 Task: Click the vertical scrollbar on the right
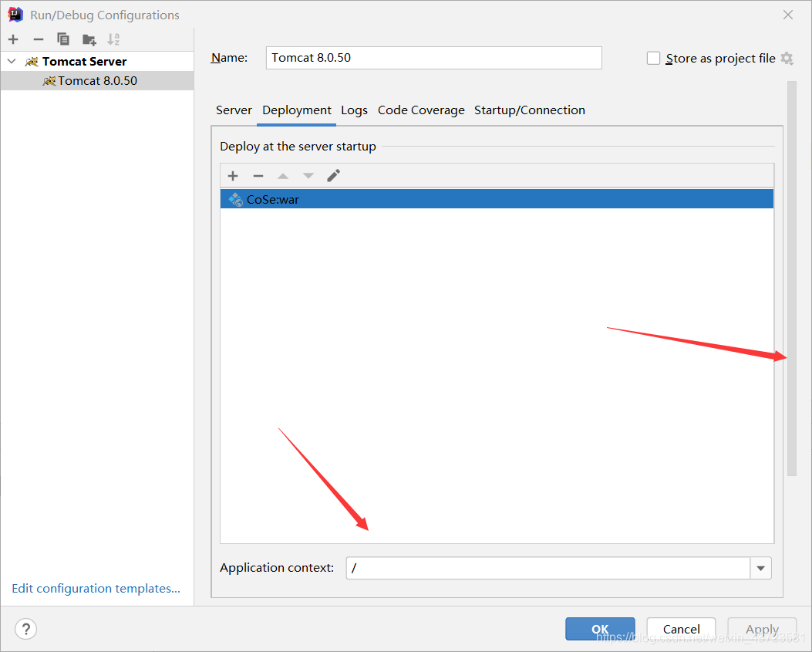tap(791, 279)
